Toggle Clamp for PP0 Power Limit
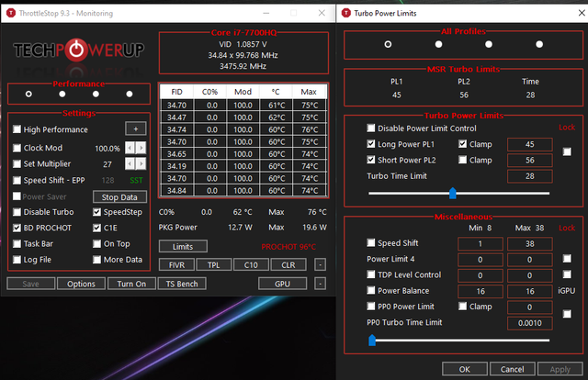The width and height of the screenshot is (588, 380). (463, 307)
